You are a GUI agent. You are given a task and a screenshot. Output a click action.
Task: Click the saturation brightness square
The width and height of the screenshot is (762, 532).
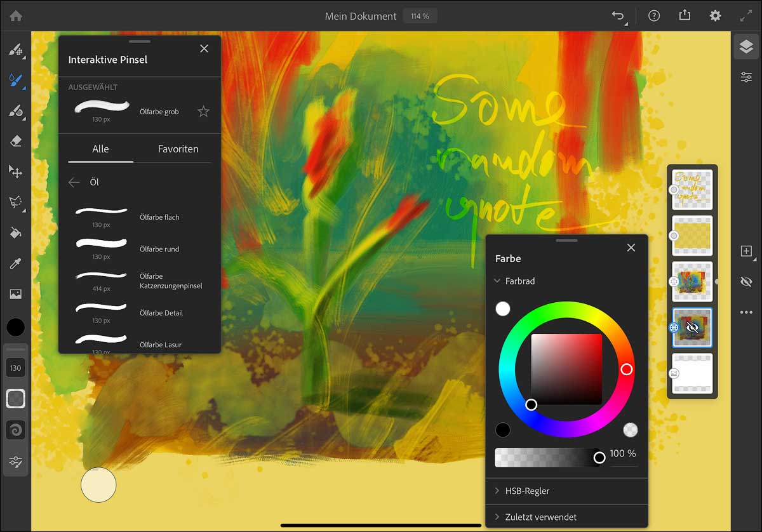[566, 369]
